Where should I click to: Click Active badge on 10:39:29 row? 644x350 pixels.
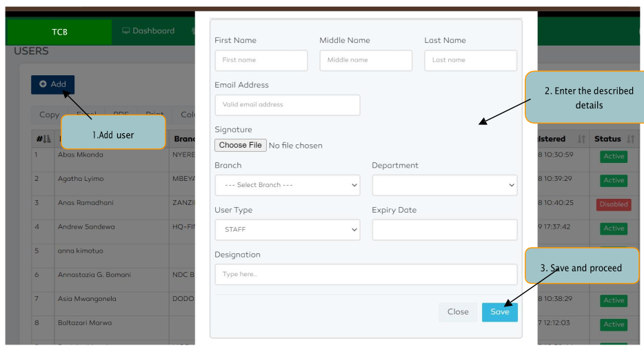[614, 180]
